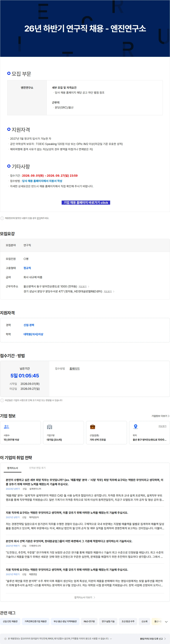This screenshot has height=644, width=170.
Task: Click chevron after the 성남시 address 지도보기
Action: 114,292
